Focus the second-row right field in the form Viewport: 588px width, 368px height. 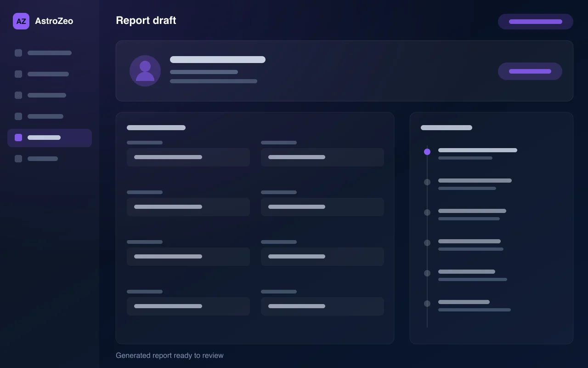pyautogui.click(x=322, y=207)
